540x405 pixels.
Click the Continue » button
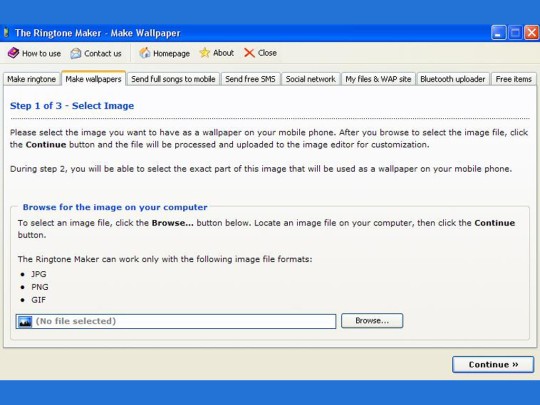pos(493,364)
